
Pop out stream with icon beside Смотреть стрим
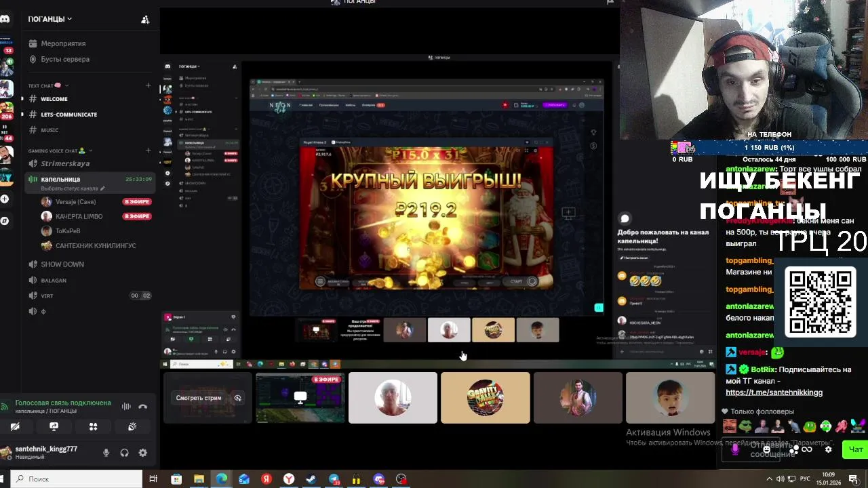(238, 398)
